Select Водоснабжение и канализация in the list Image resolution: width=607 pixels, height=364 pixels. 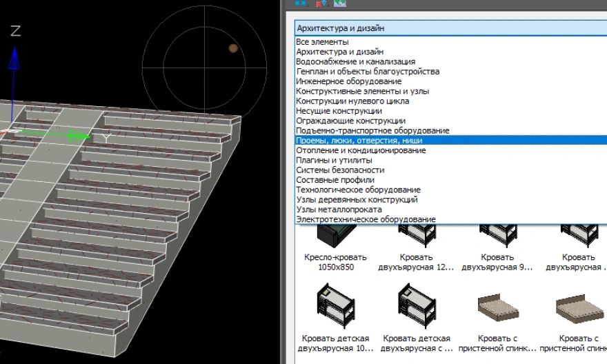(x=355, y=61)
